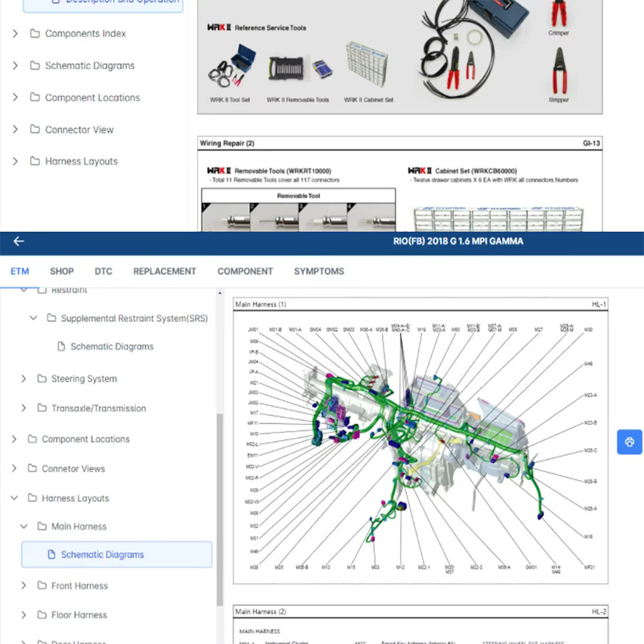Select Harness Layouts folder in the upper tree
The image size is (644, 644).
tap(74, 162)
